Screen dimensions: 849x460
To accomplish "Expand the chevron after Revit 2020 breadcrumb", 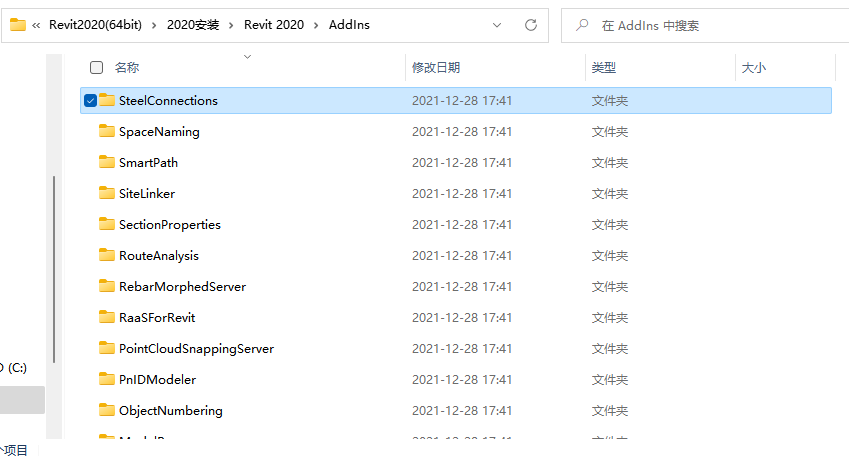I will click(315, 25).
